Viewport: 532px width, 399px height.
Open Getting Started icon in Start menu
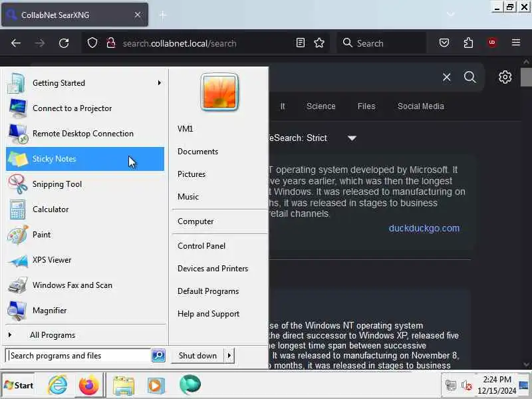click(16, 83)
